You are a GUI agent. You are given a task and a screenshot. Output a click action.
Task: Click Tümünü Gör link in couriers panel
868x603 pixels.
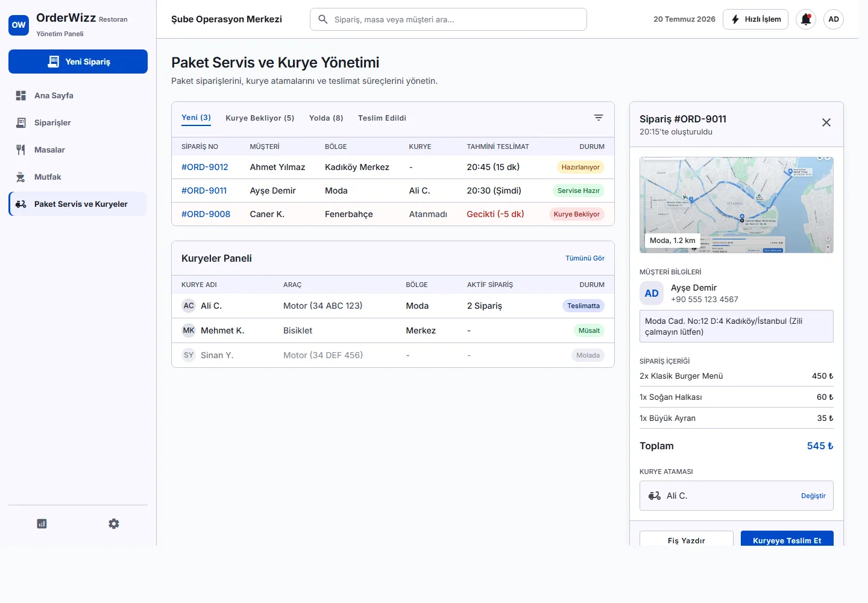tap(585, 258)
